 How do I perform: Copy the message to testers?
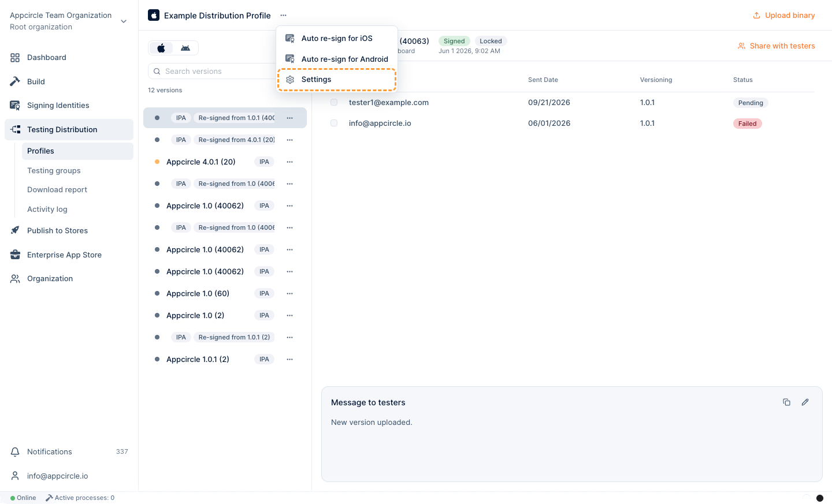(x=786, y=402)
